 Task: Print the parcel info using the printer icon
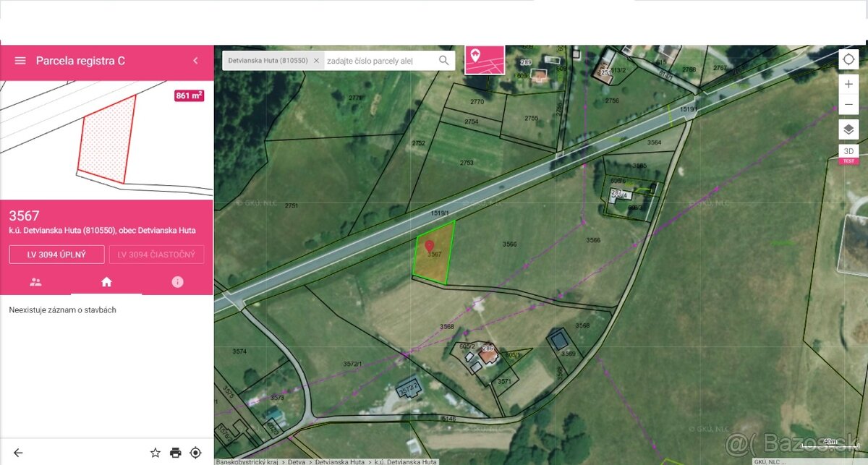click(x=175, y=453)
